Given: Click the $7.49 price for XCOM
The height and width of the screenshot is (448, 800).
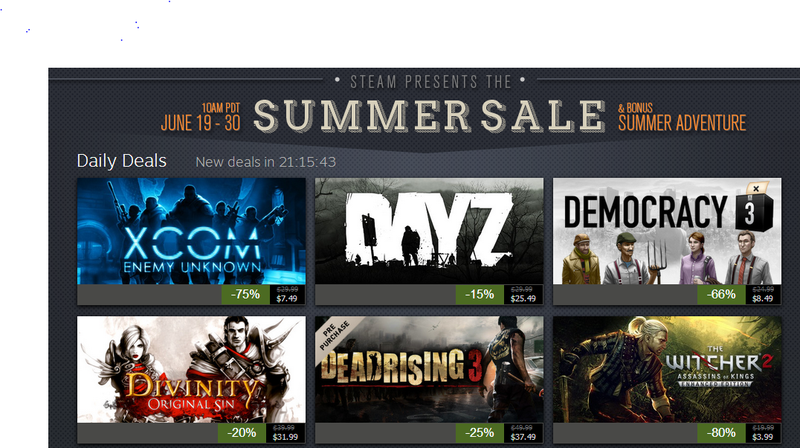Looking at the screenshot, I should 287,298.
